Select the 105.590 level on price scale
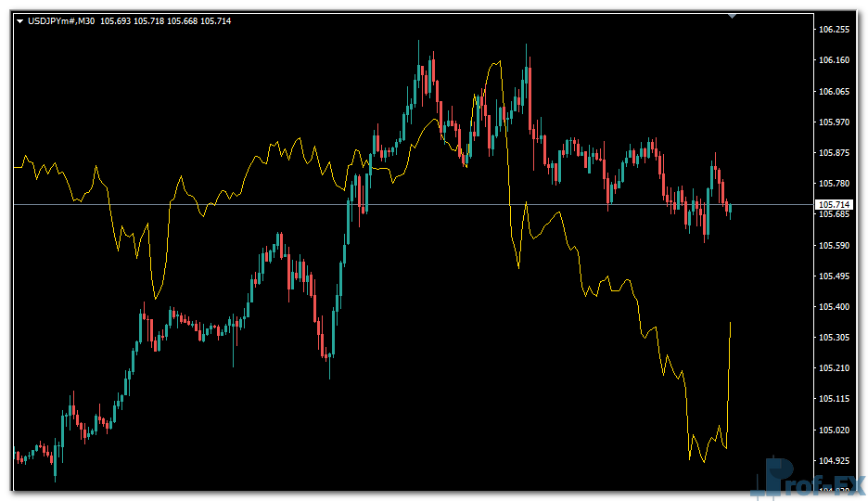The height and width of the screenshot is (501, 868). (x=835, y=246)
